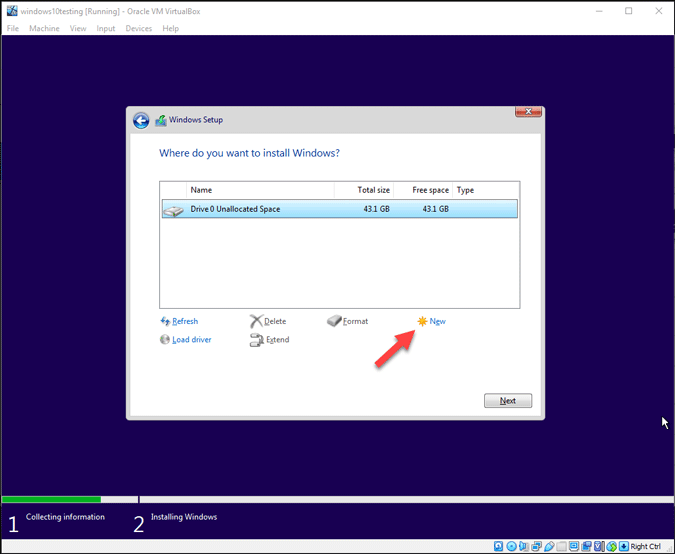Open the Input menu

pyautogui.click(x=106, y=28)
